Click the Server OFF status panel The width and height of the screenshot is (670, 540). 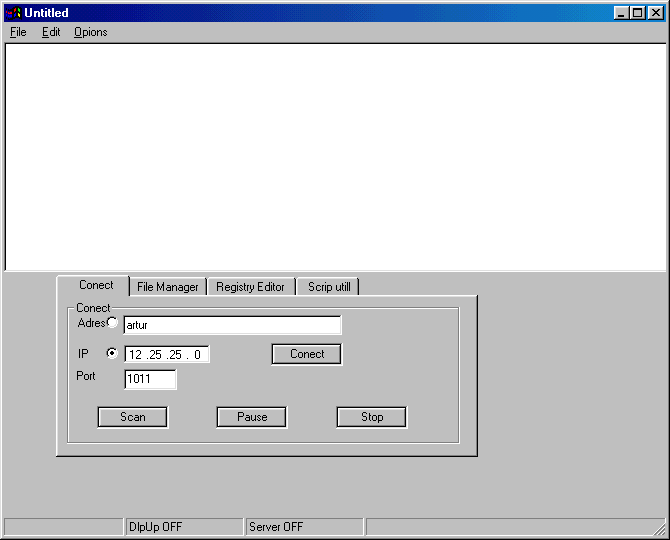click(x=303, y=527)
